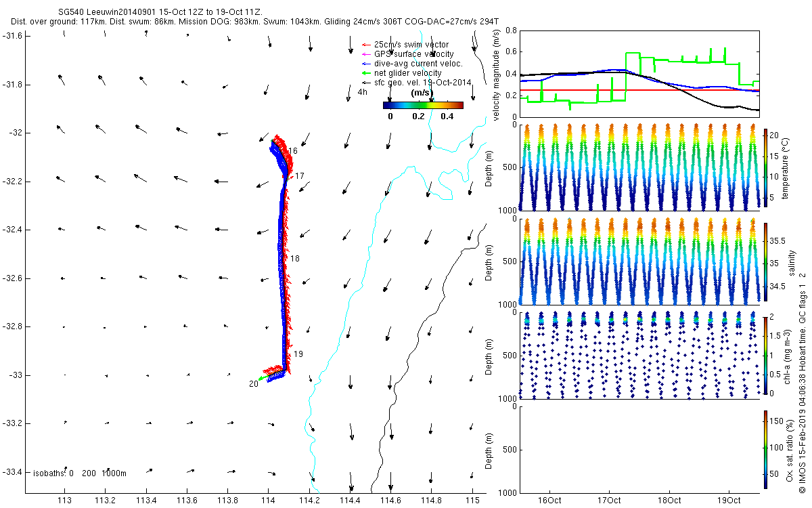Click day marker 18 on glider track
812x508 pixels.
(x=294, y=259)
